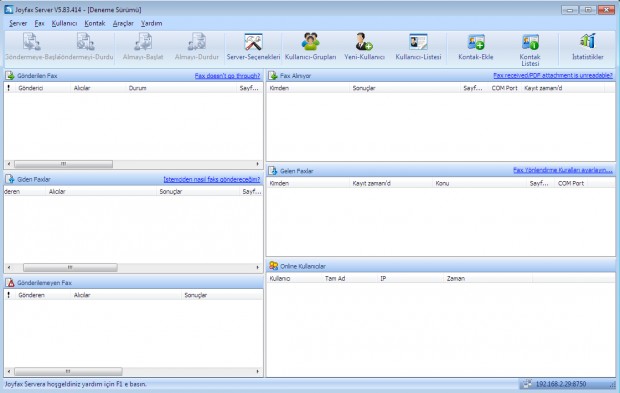Click Gönderilemeyen Fax warning icon
The width and height of the screenshot is (620, 393).
click(10, 283)
